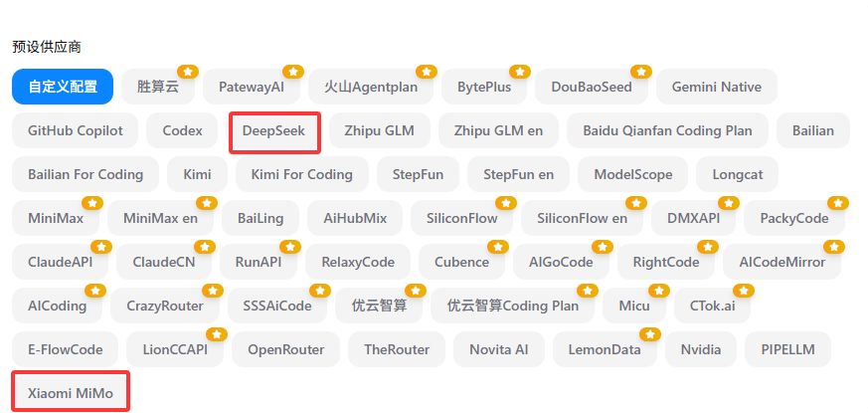Image resolution: width=868 pixels, height=413 pixels.
Task: Select OpenRouter provider
Action: click(x=285, y=349)
